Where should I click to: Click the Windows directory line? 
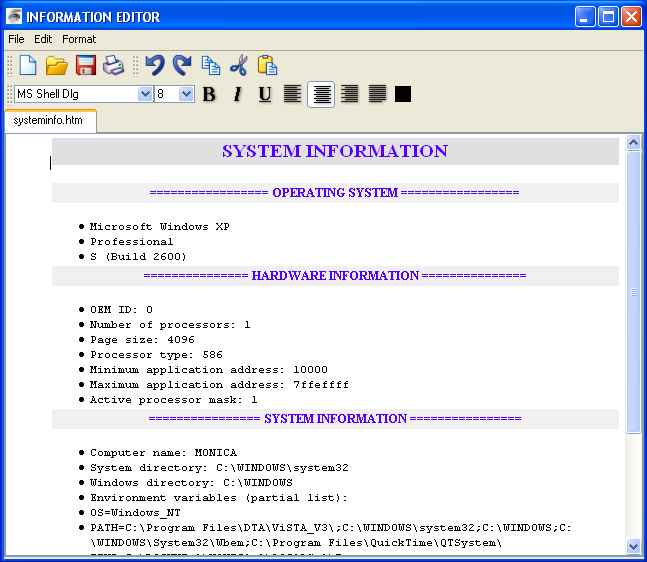(x=191, y=483)
